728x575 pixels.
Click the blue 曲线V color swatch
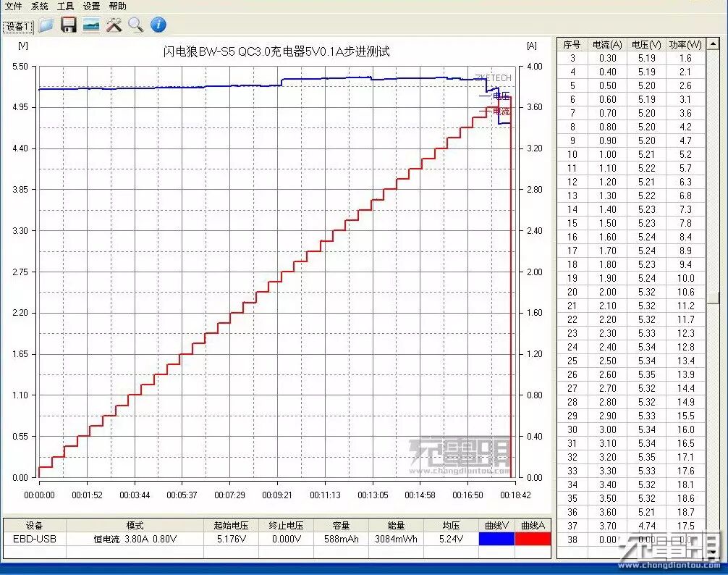(x=496, y=539)
